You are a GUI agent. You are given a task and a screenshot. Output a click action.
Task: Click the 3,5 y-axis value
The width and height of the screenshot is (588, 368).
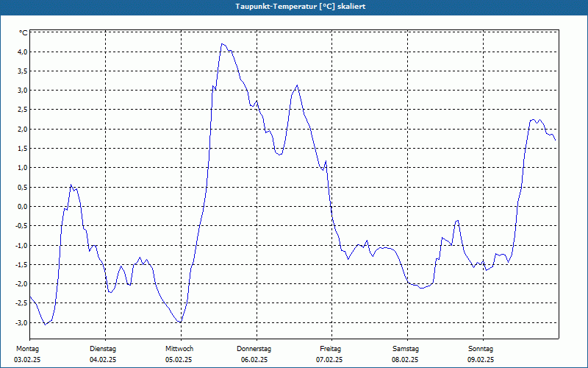click(x=23, y=71)
